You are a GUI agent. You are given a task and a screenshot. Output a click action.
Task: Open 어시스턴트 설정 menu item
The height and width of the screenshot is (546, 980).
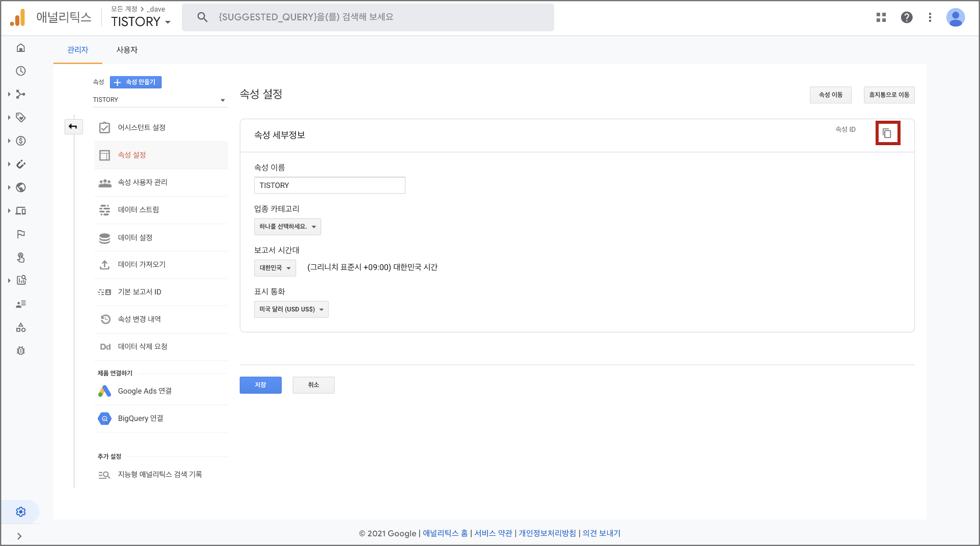(161, 127)
